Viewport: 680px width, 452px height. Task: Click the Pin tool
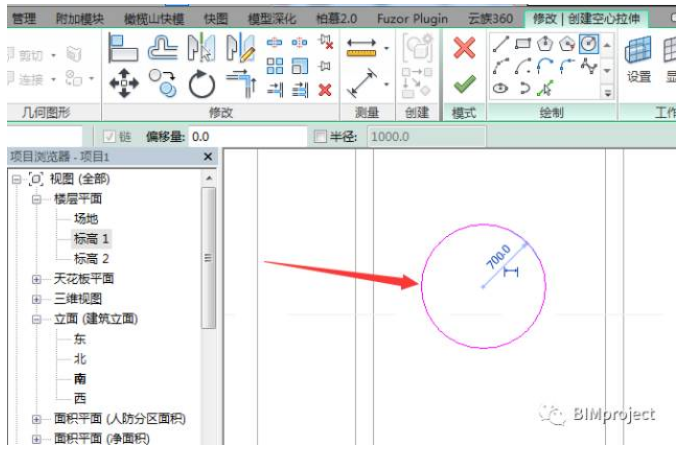324,66
